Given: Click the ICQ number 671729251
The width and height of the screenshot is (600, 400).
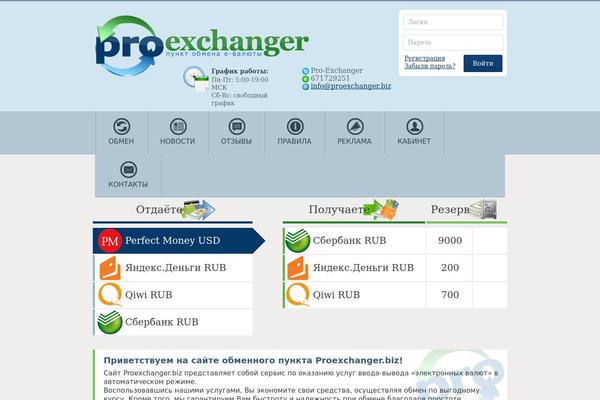Looking at the screenshot, I should click(x=330, y=78).
